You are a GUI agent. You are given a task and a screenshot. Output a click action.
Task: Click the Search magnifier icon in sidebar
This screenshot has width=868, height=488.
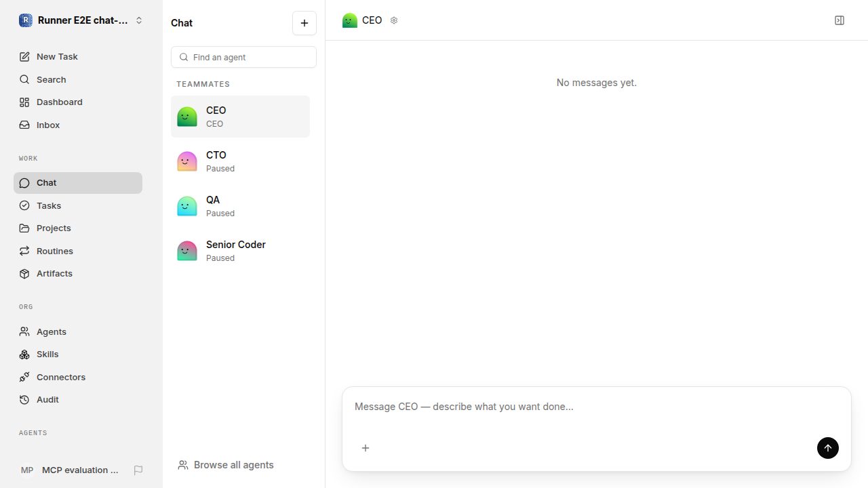point(24,80)
